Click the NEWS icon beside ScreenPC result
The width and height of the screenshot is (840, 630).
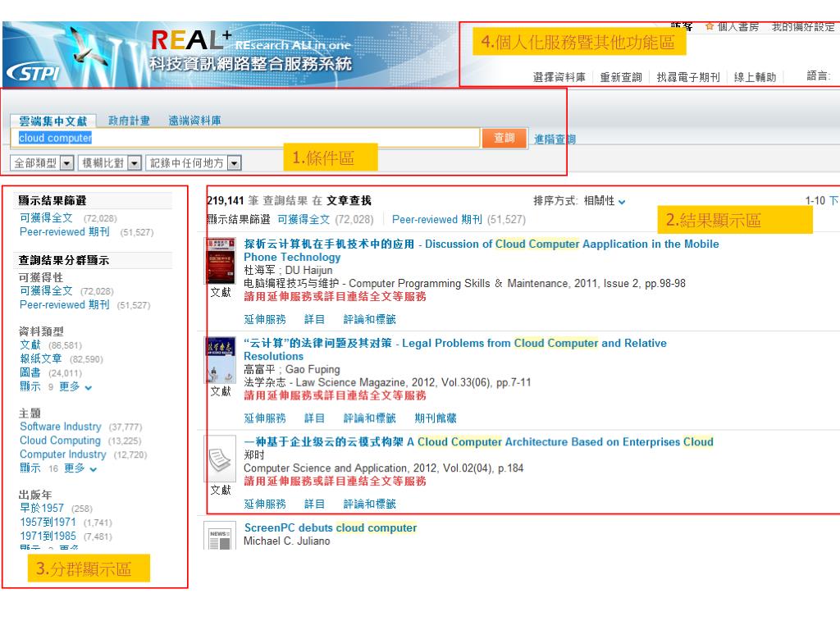[x=220, y=536]
